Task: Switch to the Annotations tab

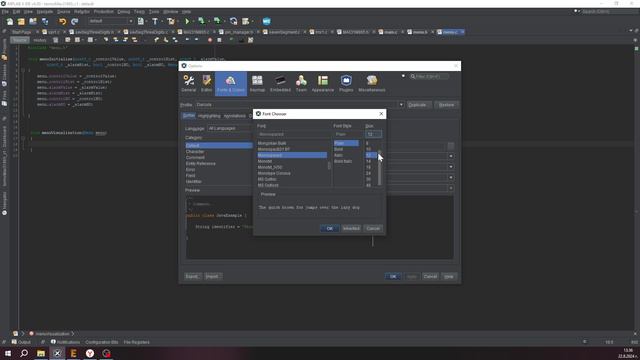Action: point(235,116)
